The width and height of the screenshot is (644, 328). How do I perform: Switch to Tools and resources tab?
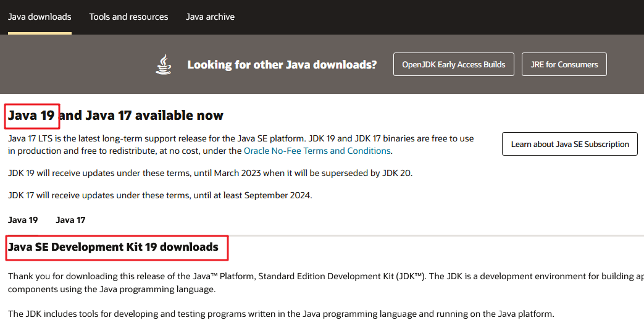(x=128, y=17)
